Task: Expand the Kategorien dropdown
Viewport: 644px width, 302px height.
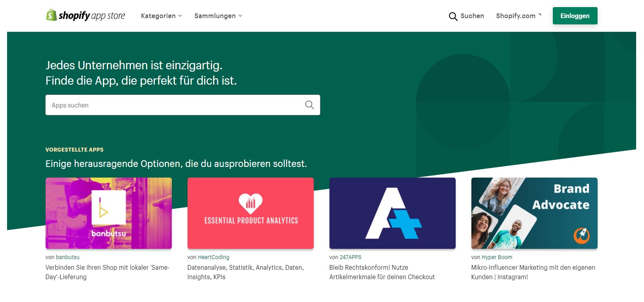Action: point(161,16)
